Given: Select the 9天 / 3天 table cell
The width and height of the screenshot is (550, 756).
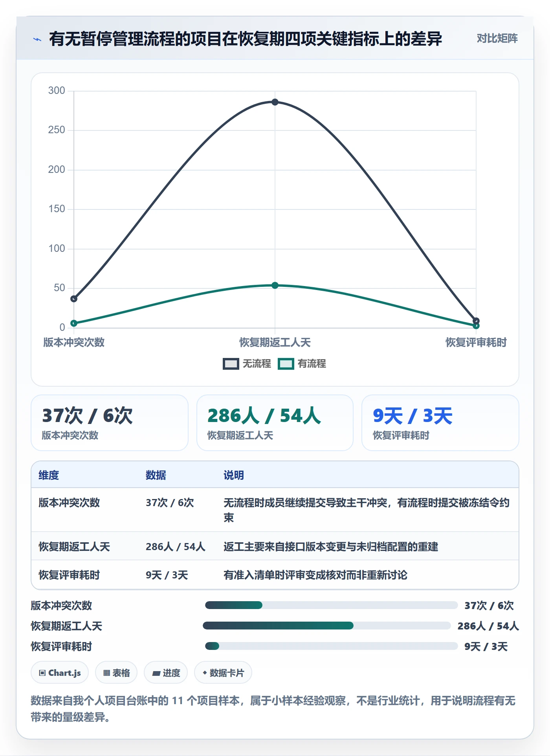Looking at the screenshot, I should (167, 575).
